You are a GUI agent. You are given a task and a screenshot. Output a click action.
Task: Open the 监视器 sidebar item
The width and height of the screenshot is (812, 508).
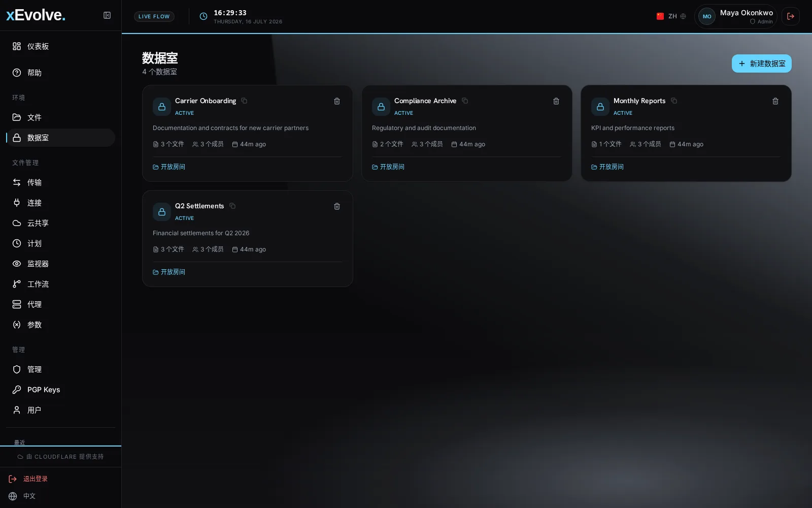tap(61, 264)
